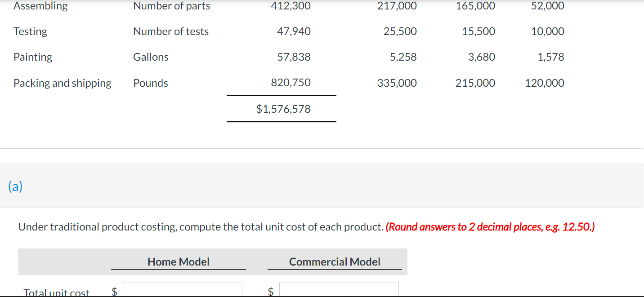This screenshot has height=297, width=644.
Task: Select section (a) header
Action: click(16, 186)
